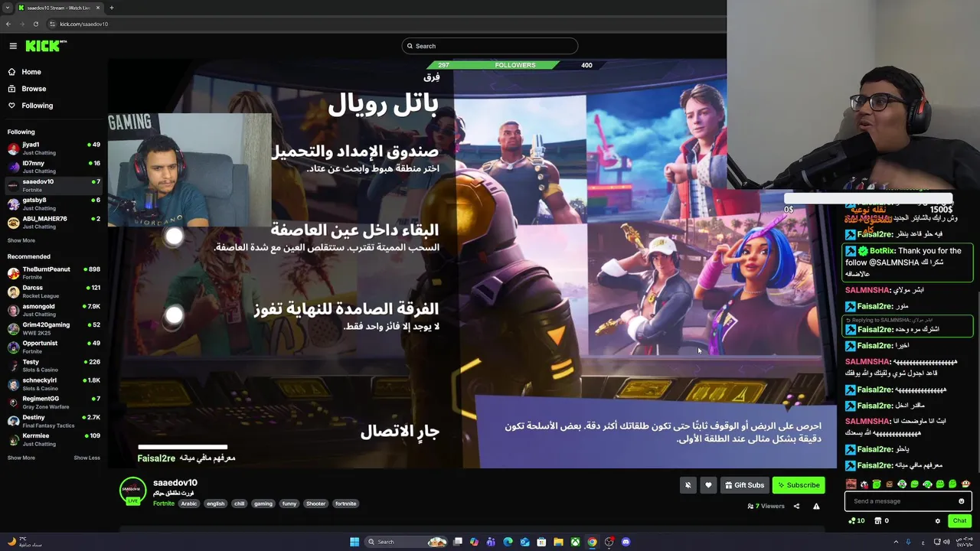This screenshot has width=980, height=551.
Task: Click the green Chat send button
Action: coord(959,520)
